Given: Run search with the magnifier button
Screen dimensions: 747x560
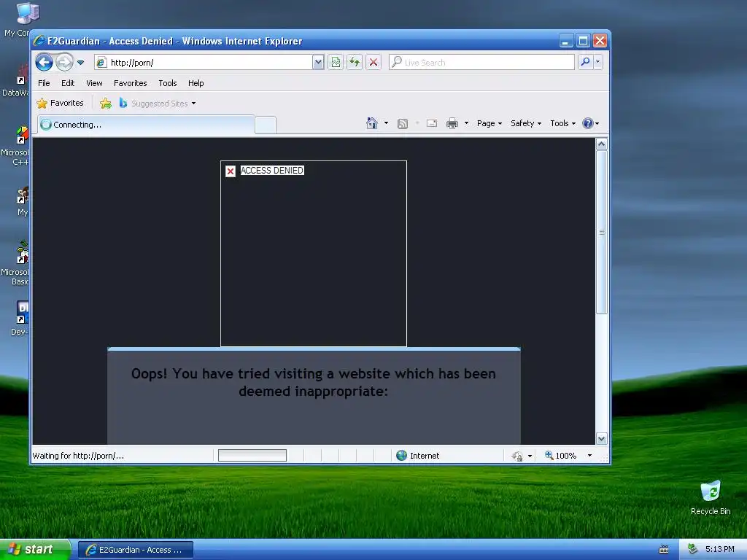Looking at the screenshot, I should (586, 62).
